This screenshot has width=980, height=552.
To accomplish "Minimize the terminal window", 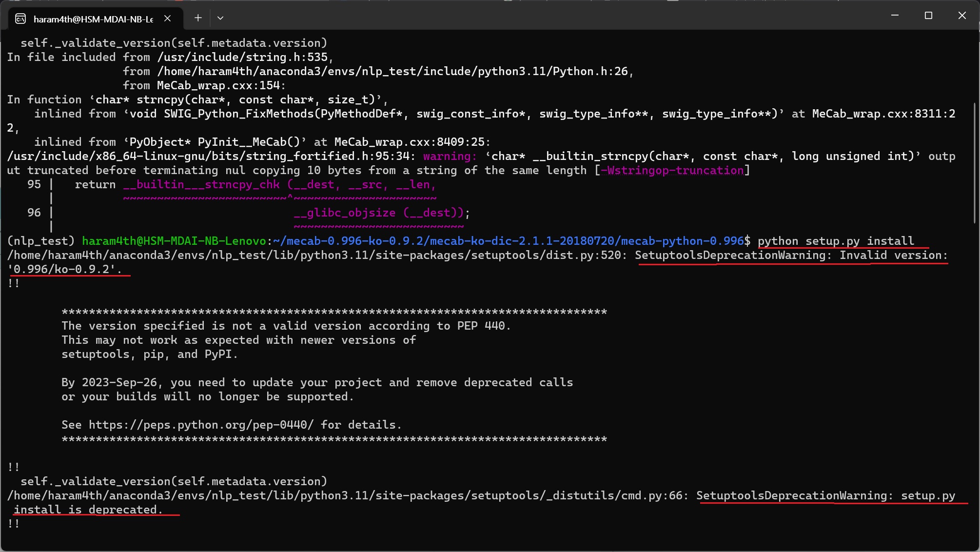I will tap(895, 16).
